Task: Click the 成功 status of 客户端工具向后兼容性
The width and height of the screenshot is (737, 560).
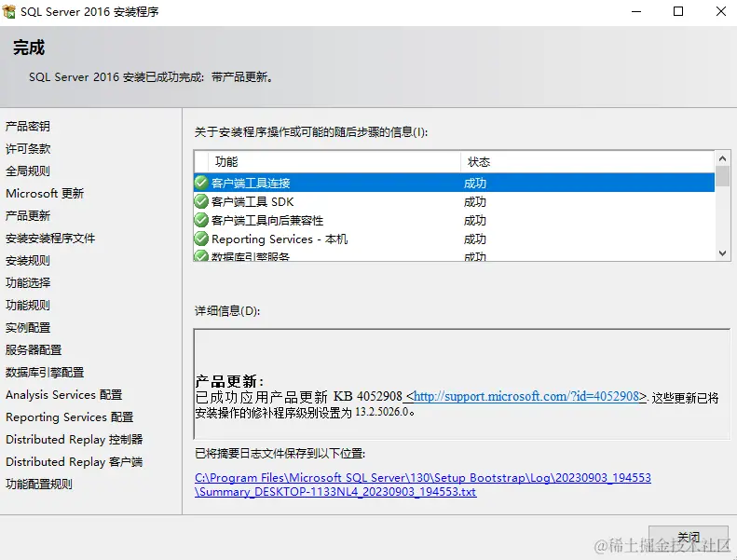Action: [475, 221]
